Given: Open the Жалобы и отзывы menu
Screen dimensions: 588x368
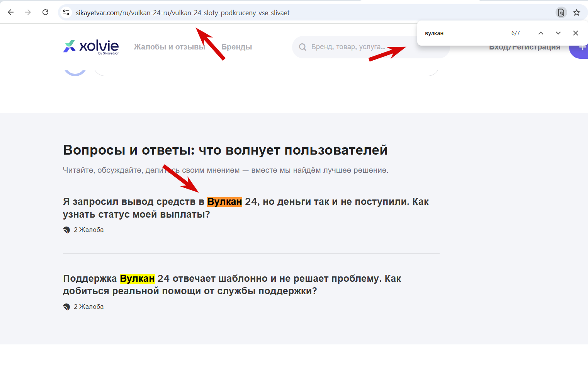Looking at the screenshot, I should point(169,47).
